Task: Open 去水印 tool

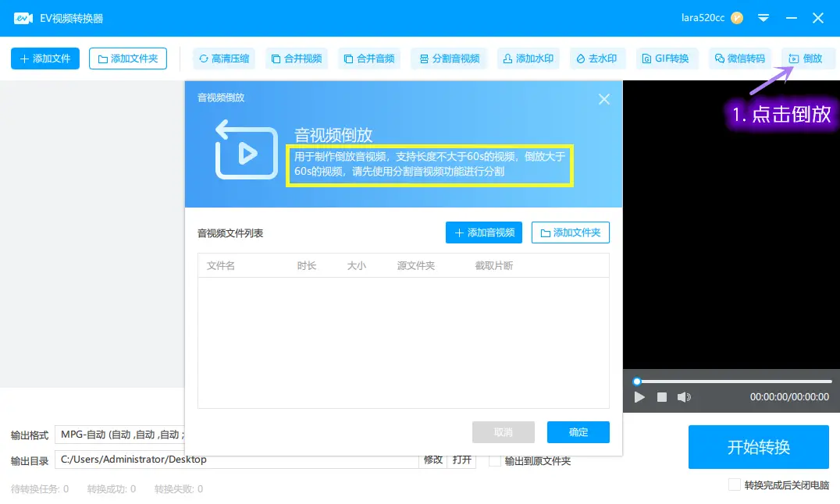Action: click(597, 59)
